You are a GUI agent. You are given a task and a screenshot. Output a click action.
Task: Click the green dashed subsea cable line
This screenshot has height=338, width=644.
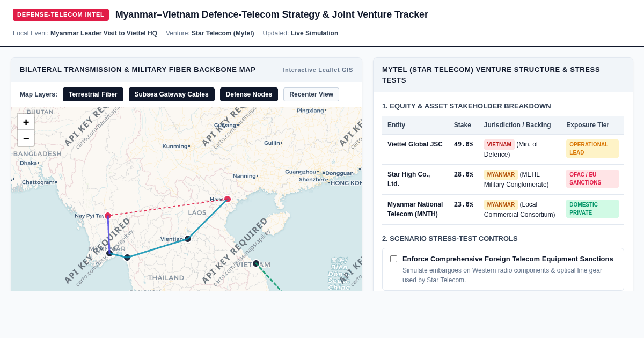[x=269, y=277]
